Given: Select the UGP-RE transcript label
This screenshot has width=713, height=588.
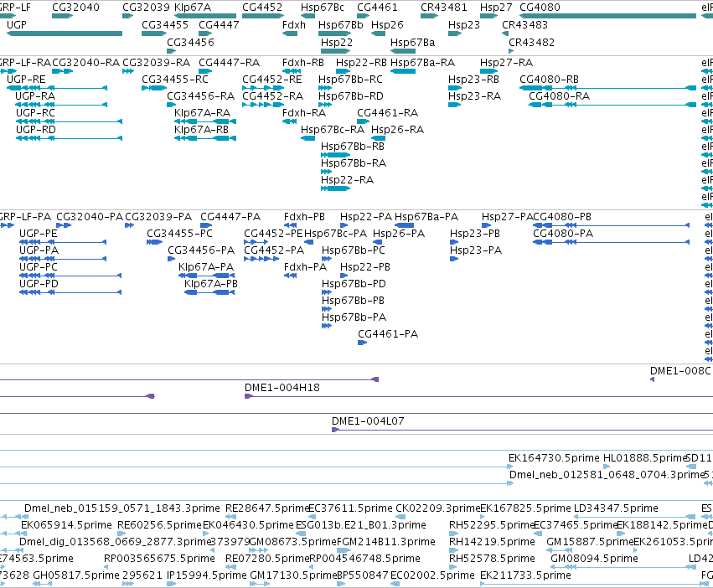Looking at the screenshot, I should pos(26,79).
